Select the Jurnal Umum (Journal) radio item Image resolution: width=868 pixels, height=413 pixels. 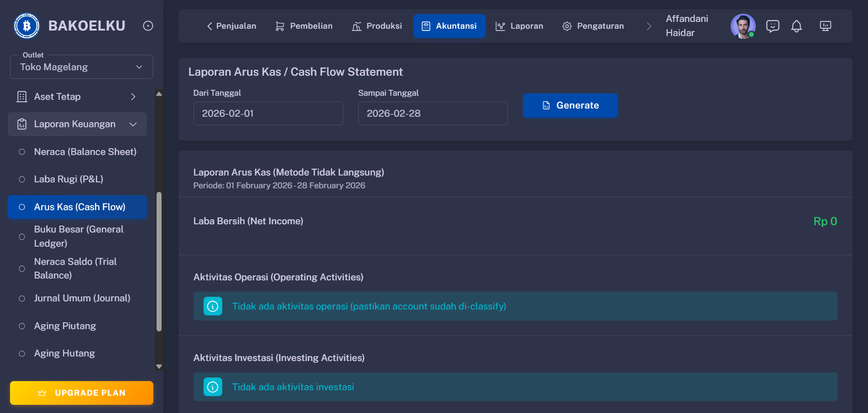click(82, 298)
